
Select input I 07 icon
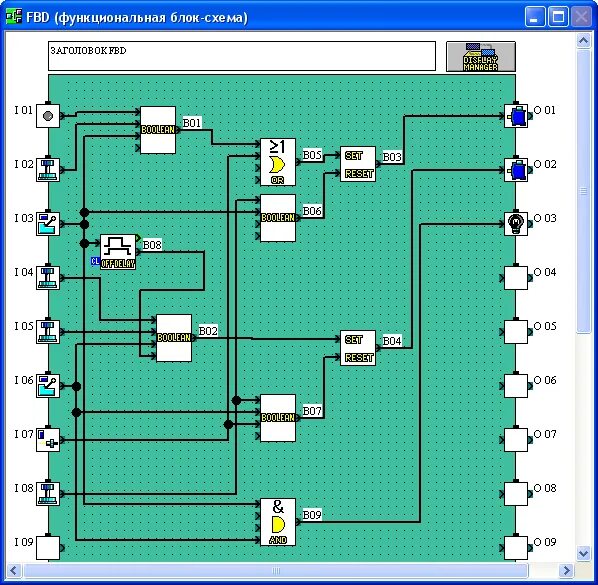(48, 440)
